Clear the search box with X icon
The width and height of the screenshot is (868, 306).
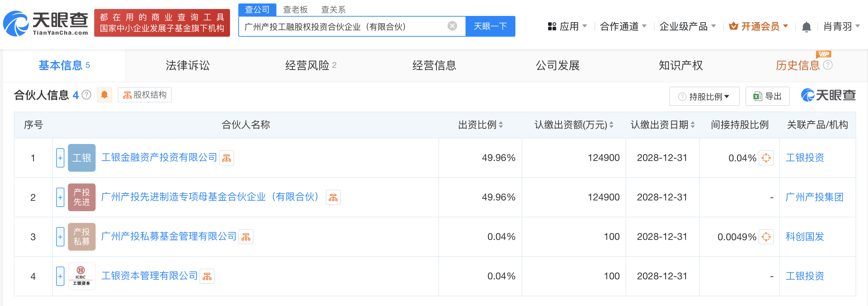click(452, 26)
